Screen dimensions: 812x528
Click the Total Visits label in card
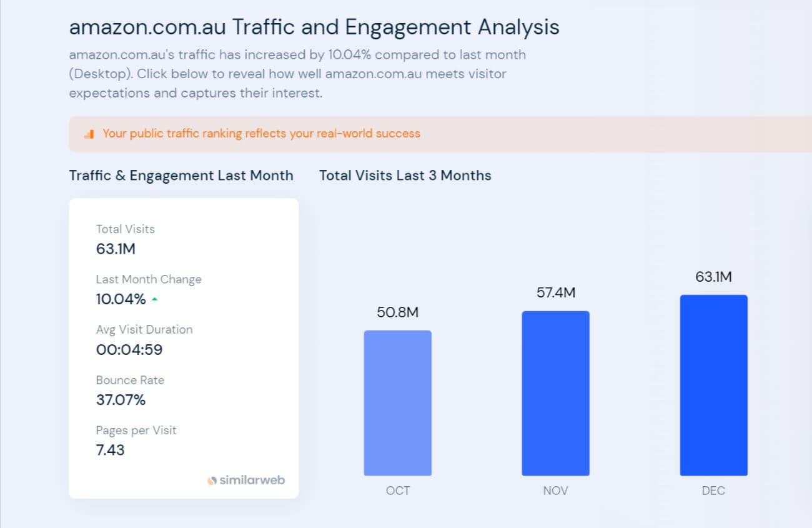pyautogui.click(x=126, y=229)
